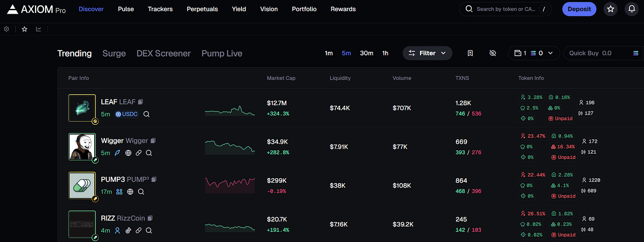
Task: Open the RIZZ token thumbnail
Action: [x=82, y=224]
